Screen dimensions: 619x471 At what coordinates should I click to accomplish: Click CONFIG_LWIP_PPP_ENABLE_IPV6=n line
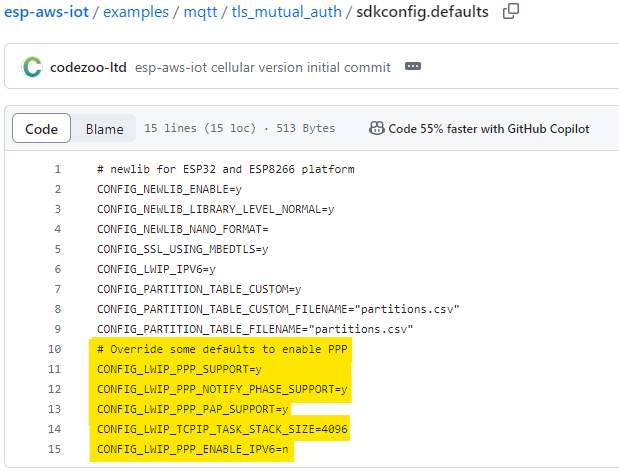tap(192, 449)
